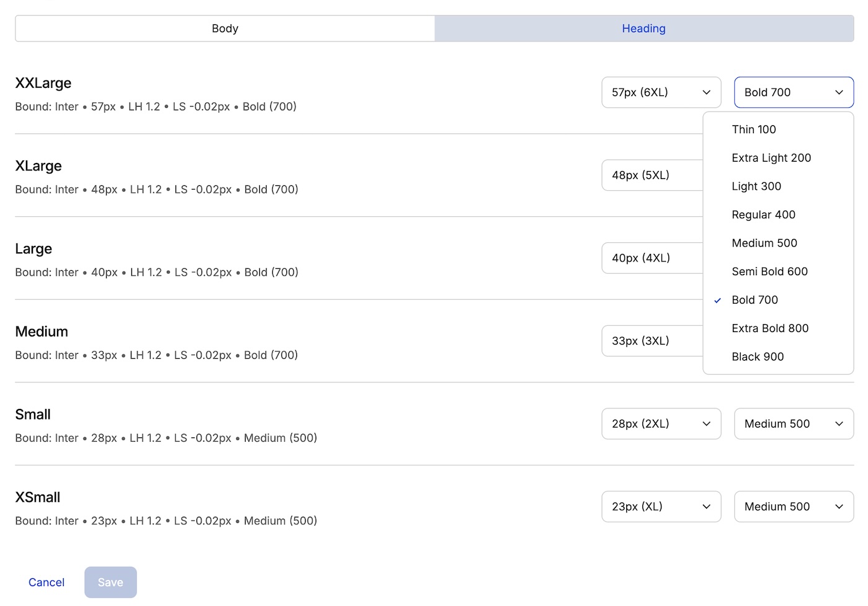Image resolution: width=868 pixels, height=606 pixels.
Task: Collapse the Bold 700 weight dropdown
Action: pyautogui.click(x=794, y=92)
